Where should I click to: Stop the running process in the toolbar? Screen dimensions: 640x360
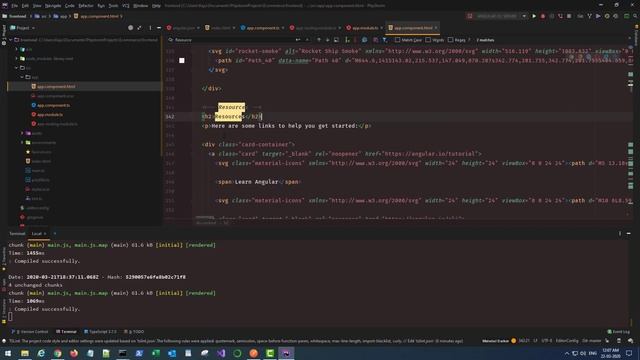pyautogui.click(x=569, y=16)
